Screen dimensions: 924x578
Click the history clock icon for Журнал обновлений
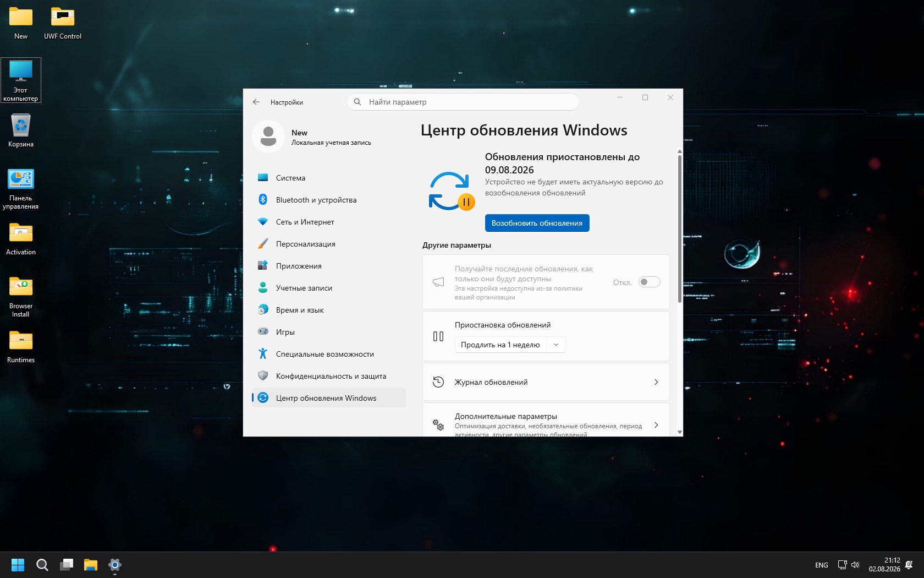point(438,382)
